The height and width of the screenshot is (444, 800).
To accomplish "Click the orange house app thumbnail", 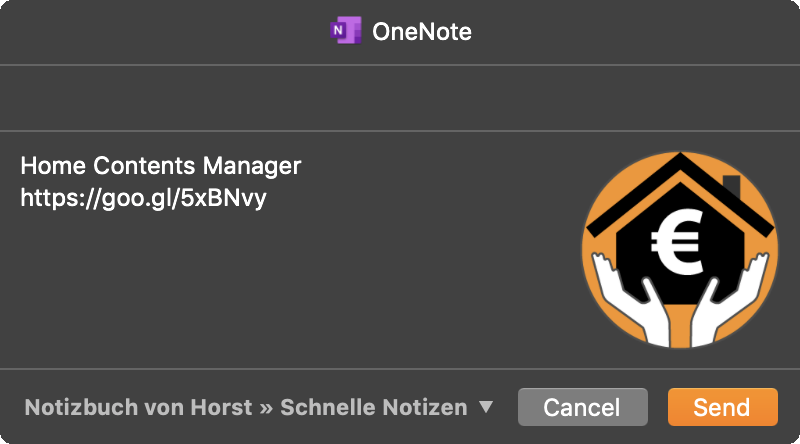I will point(680,250).
